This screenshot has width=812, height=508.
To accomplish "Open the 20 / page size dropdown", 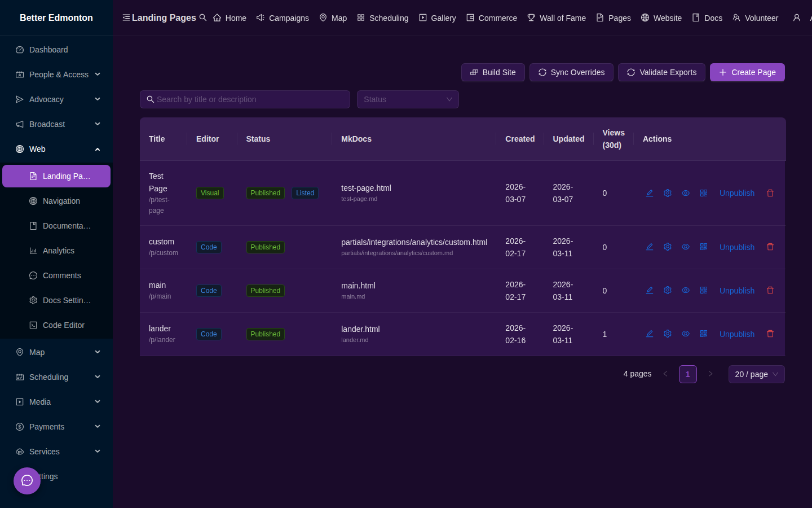I will point(756,374).
